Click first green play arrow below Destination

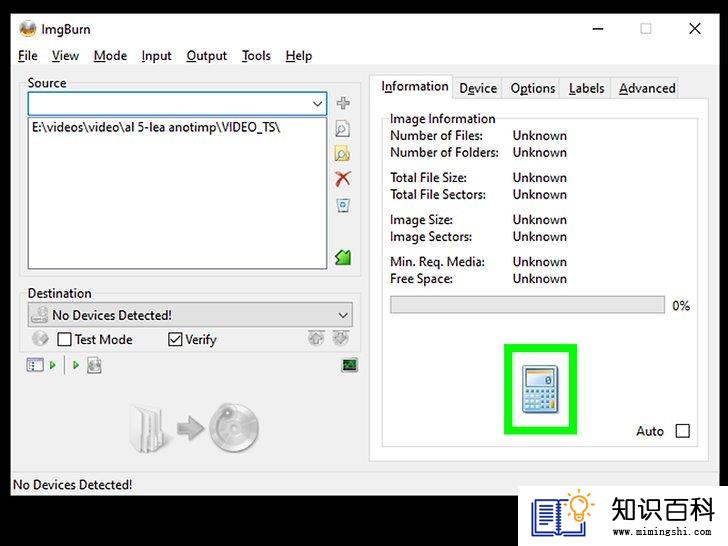point(52,365)
